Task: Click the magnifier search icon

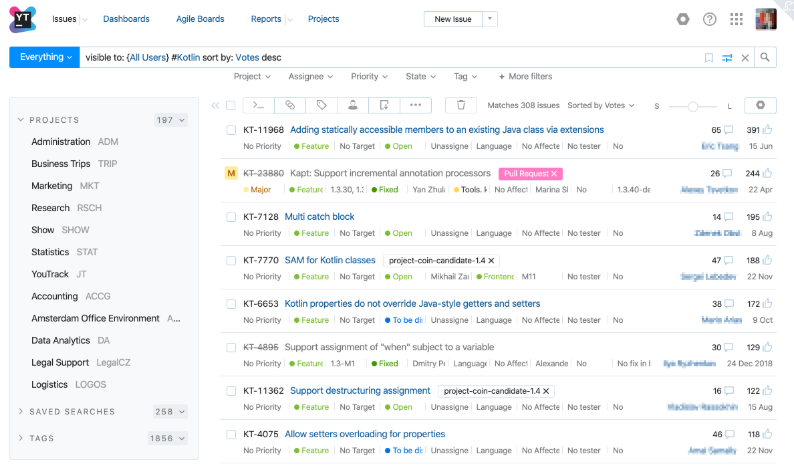Action: coord(765,58)
